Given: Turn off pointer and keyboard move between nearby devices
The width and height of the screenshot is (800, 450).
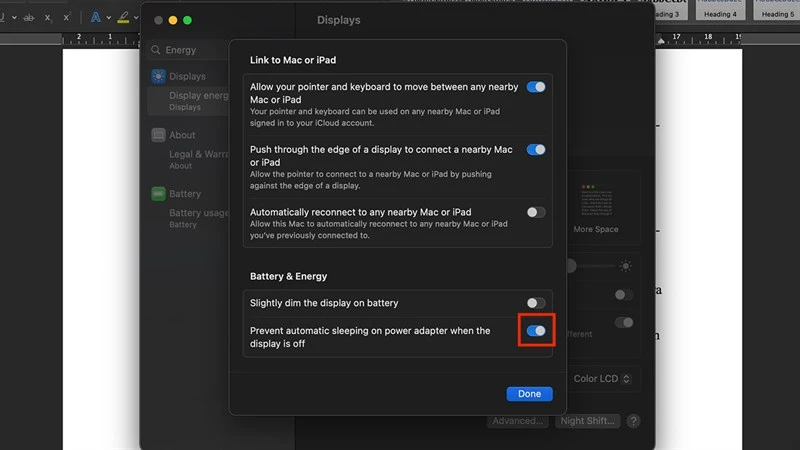Looking at the screenshot, I should (536, 87).
